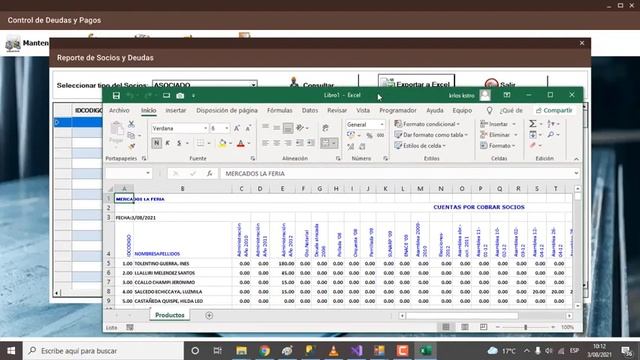Click the thousands separator 000 icon

(380, 135)
